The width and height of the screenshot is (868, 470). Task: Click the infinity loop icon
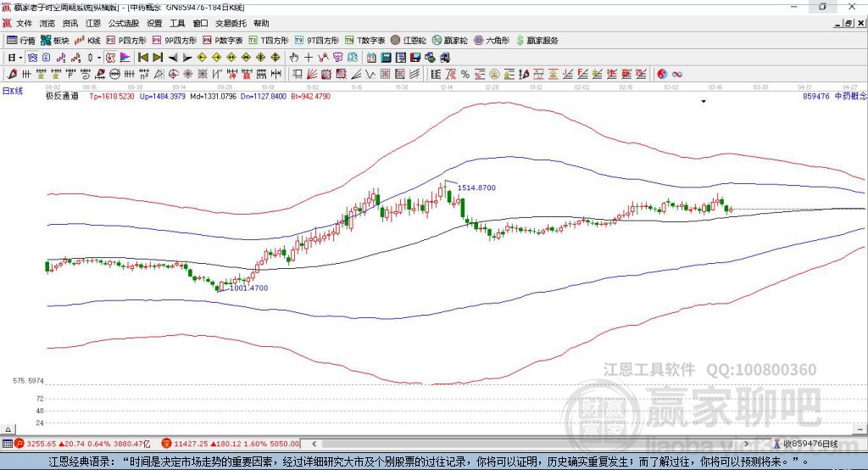(677, 75)
